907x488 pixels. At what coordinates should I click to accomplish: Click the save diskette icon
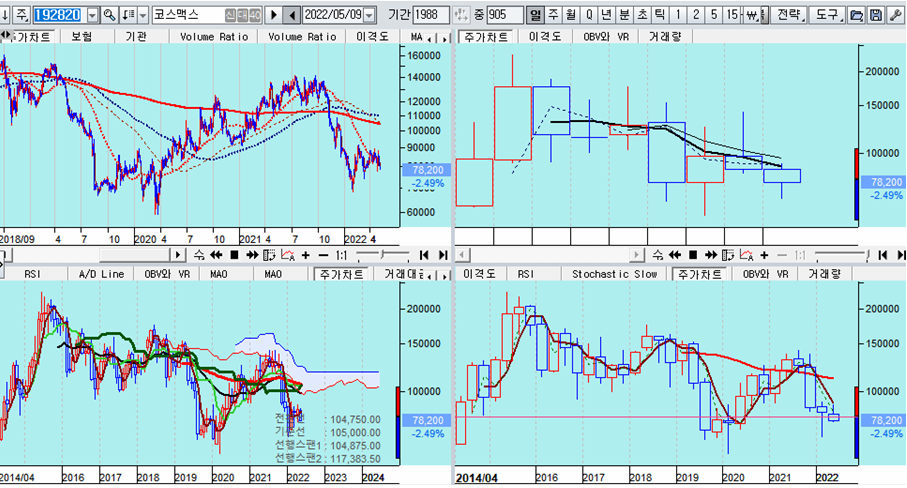876,15
